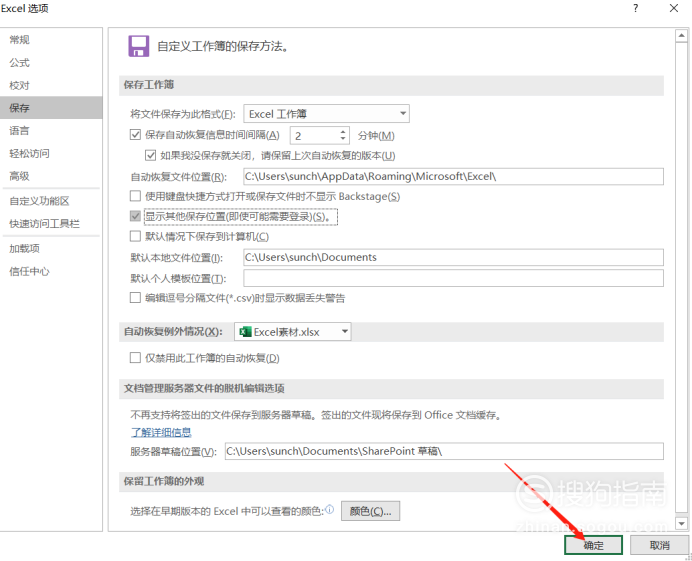Click the 颜色(C)... button
This screenshot has width=692, height=561.
[370, 511]
